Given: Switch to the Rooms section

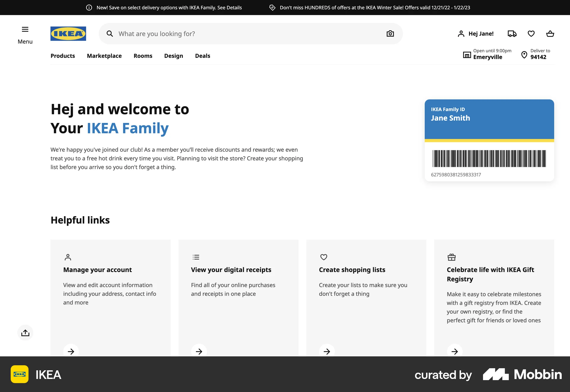Looking at the screenshot, I should 143,56.
